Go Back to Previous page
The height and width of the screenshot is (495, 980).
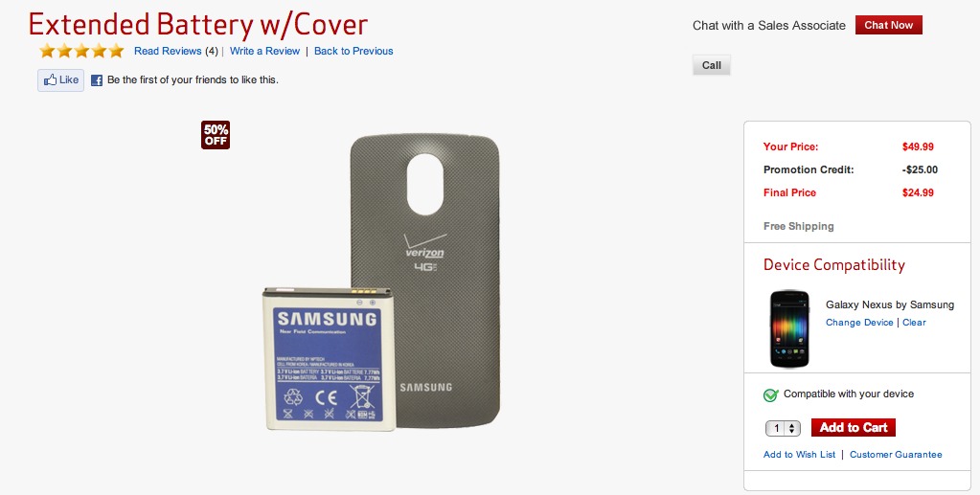(353, 52)
